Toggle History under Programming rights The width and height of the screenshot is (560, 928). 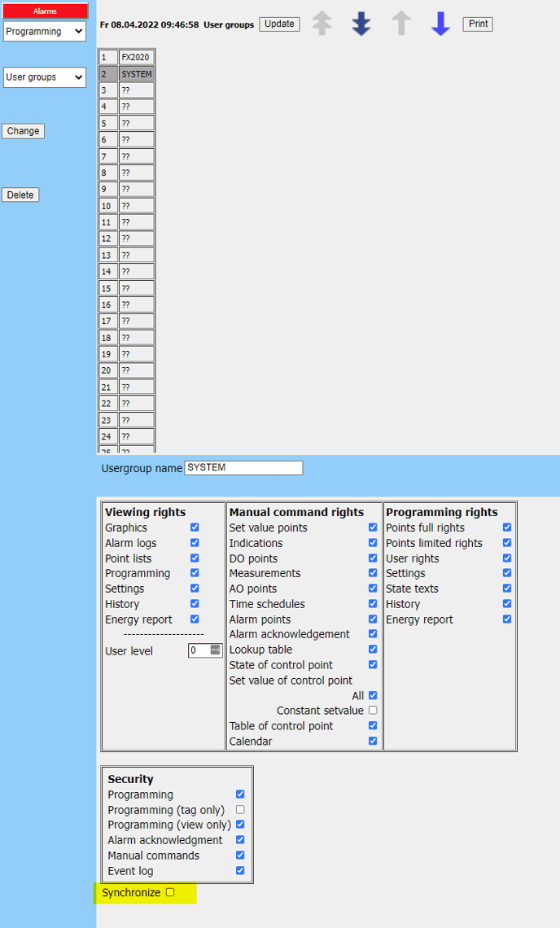click(x=507, y=603)
